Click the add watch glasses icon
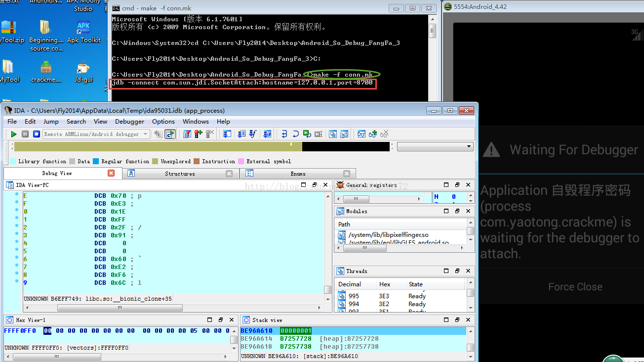Image resolution: width=644 pixels, height=362 pixels. coord(373,134)
